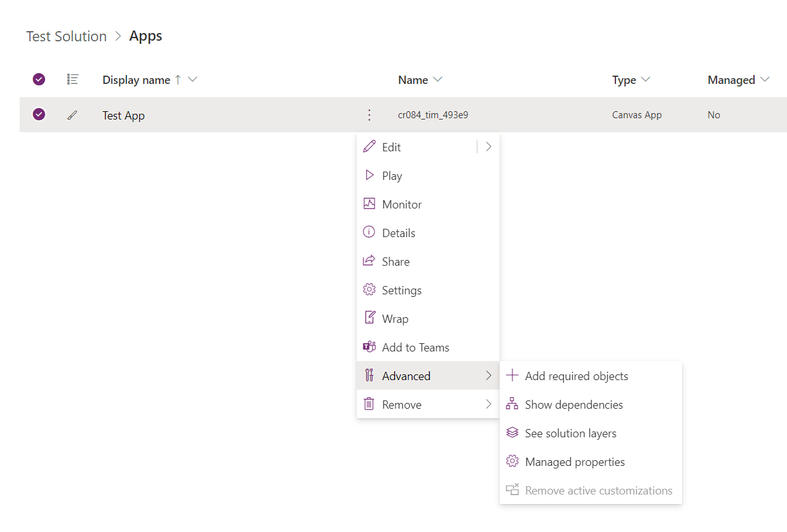This screenshot has width=787, height=532.
Task: Open the Managed column dropdown arrow
Action: point(765,79)
